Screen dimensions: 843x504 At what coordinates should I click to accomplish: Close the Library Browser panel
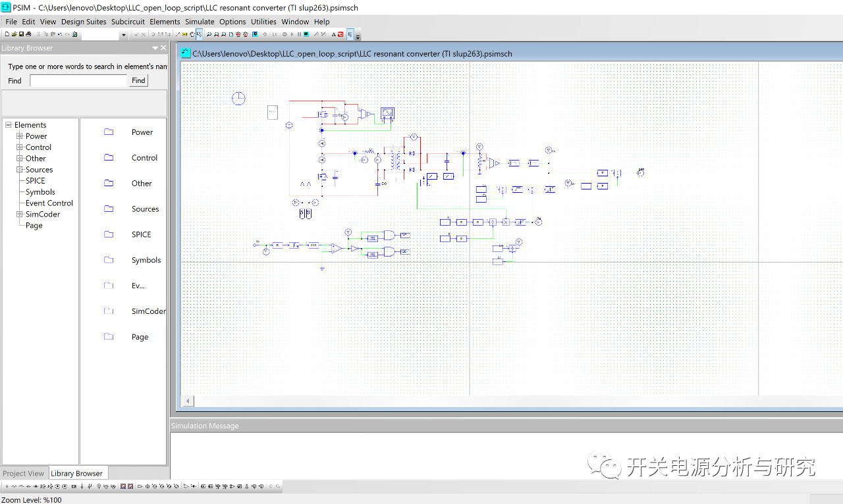(x=164, y=48)
